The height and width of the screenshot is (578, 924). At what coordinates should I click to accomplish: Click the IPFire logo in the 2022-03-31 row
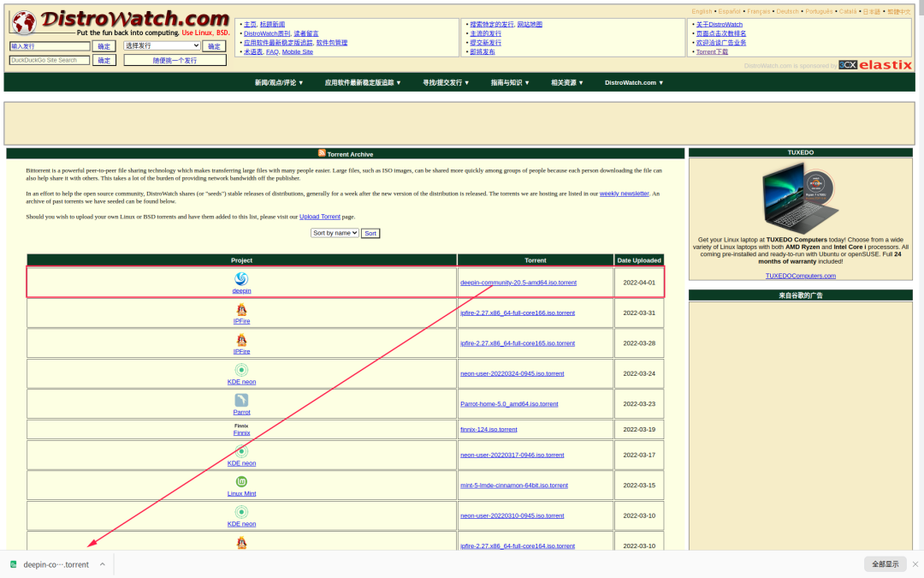tap(241, 310)
